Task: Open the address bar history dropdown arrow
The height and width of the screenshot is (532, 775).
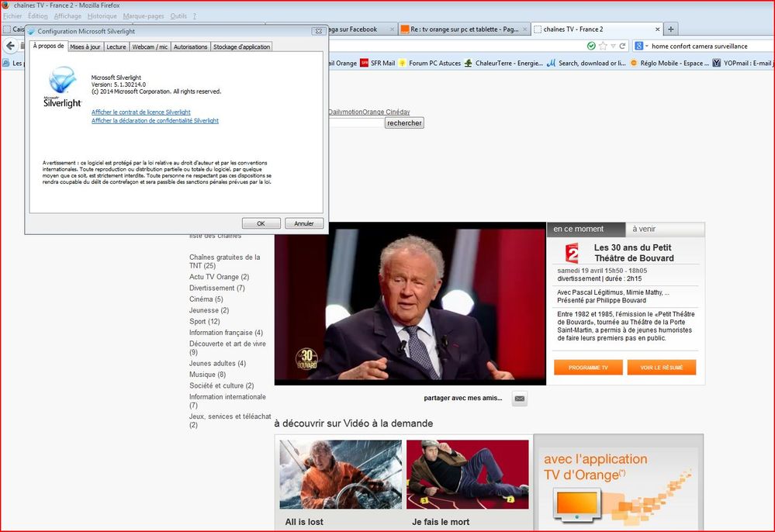Action: click(x=613, y=46)
